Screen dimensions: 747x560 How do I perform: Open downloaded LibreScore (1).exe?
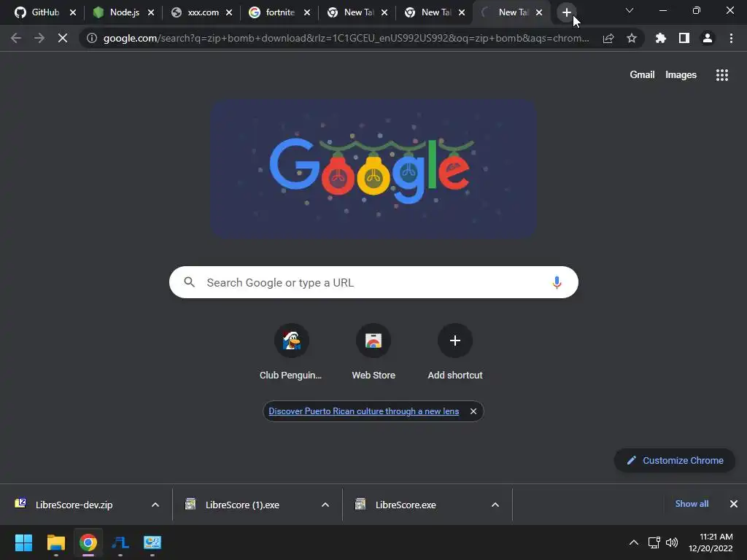pos(242,505)
